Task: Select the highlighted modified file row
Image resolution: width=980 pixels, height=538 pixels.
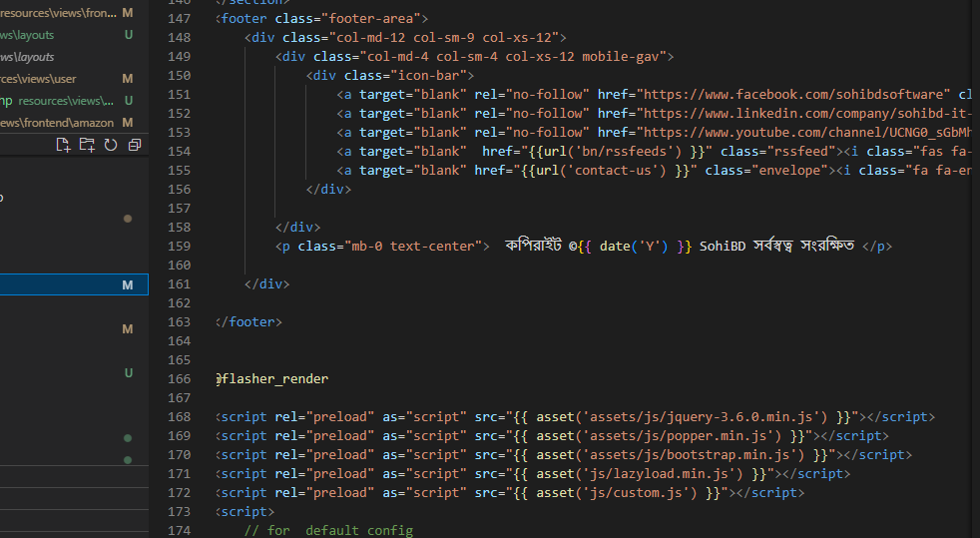Action: tap(74, 284)
